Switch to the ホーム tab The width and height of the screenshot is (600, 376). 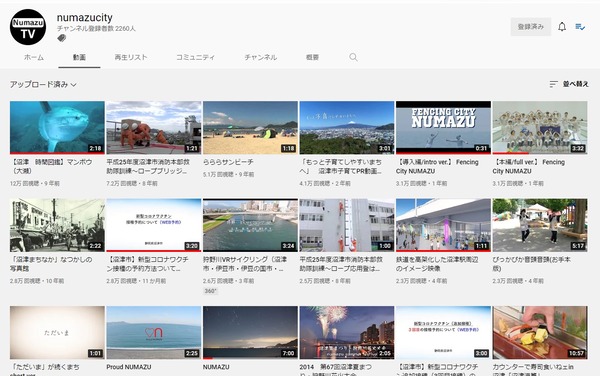click(34, 57)
